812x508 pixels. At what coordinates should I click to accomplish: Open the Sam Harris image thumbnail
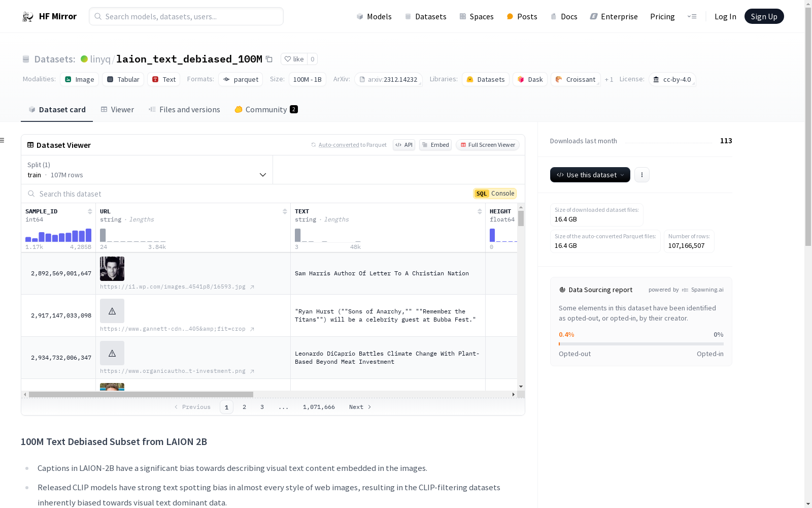(112, 269)
